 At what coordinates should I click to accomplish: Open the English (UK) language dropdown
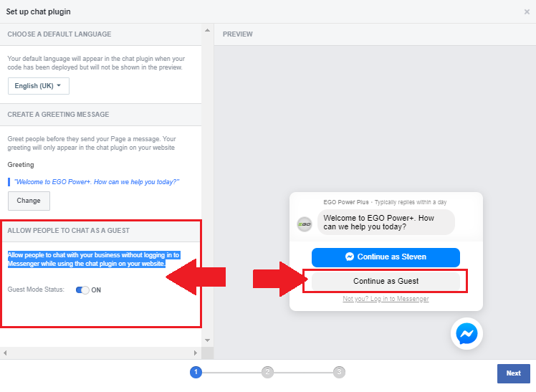[39, 86]
